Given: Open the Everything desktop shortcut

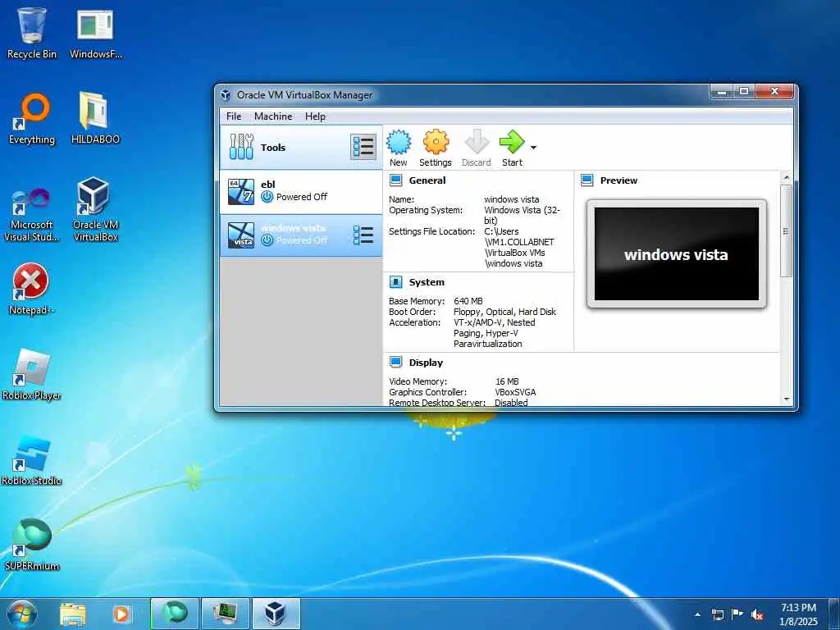Looking at the screenshot, I should pos(32,119).
